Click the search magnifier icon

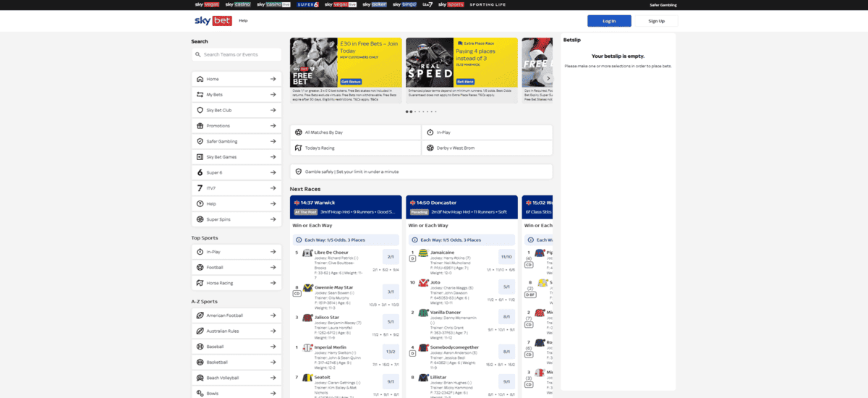point(199,54)
